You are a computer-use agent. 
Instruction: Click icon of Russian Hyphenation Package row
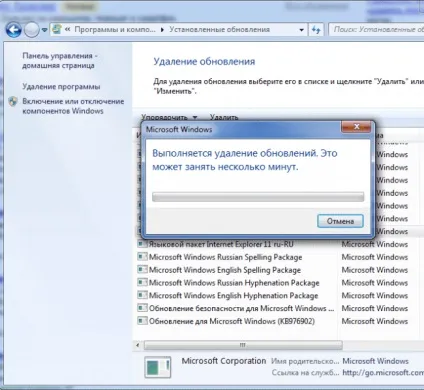(x=142, y=282)
